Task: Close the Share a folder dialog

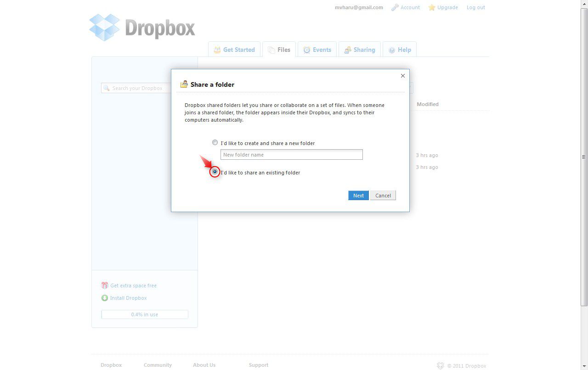Action: pyautogui.click(x=403, y=76)
